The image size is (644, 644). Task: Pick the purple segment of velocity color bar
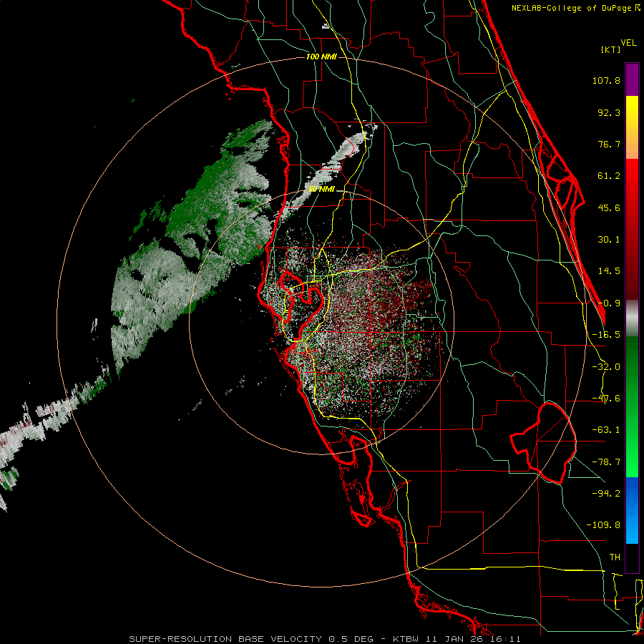(x=632, y=79)
